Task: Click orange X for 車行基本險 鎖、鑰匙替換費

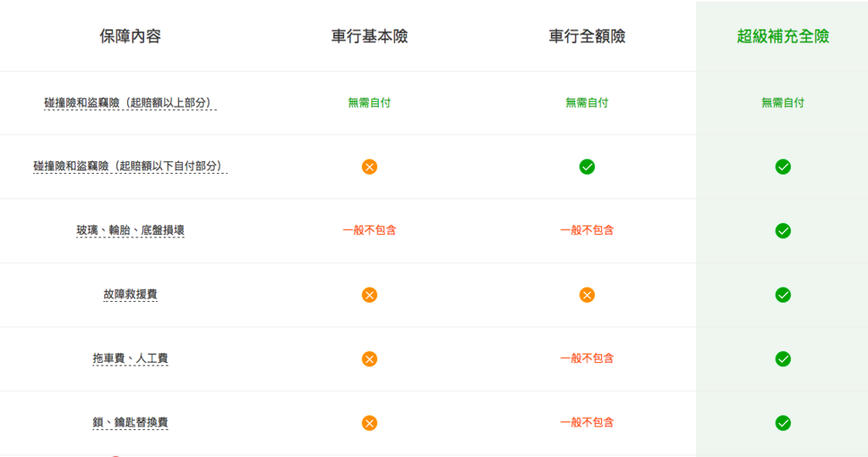Action: click(x=370, y=423)
